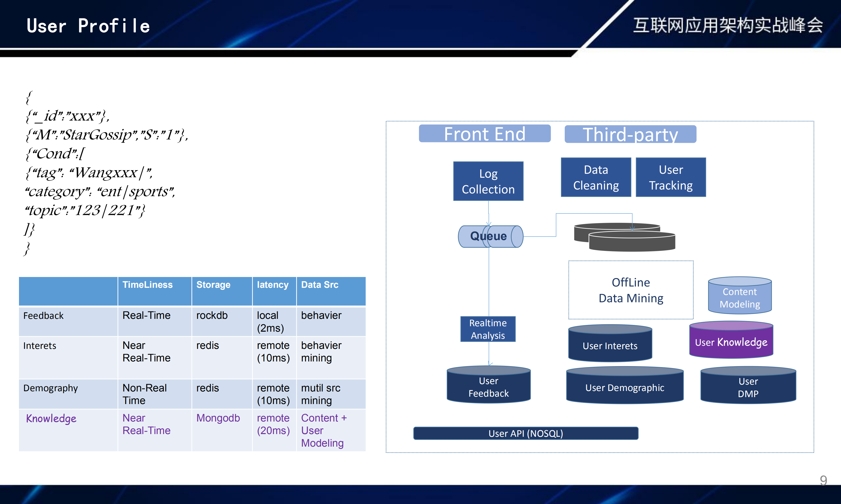The width and height of the screenshot is (841, 504).
Task: Select the User Feedback database cylinder
Action: coord(488,387)
